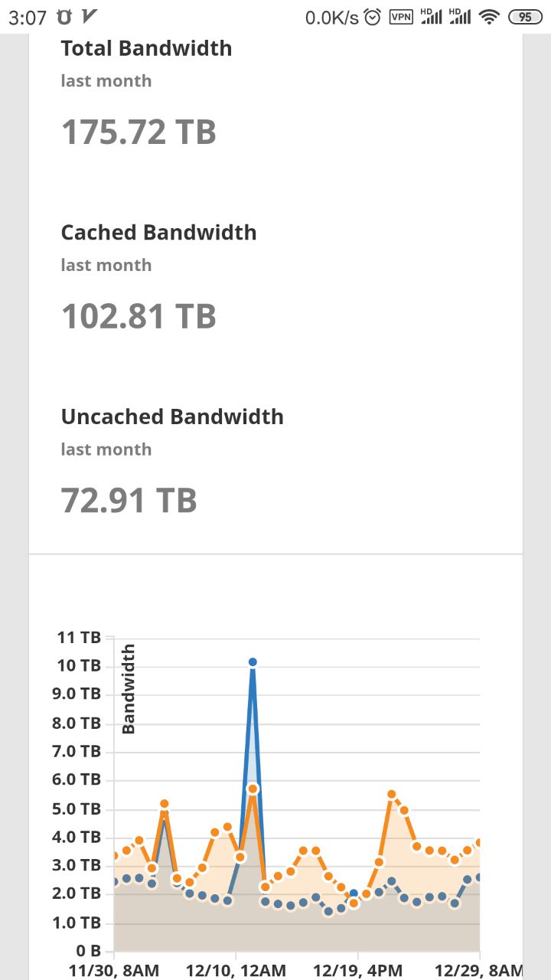Tap the Total Bandwidth heading
The height and width of the screenshot is (980, 551).
(146, 48)
